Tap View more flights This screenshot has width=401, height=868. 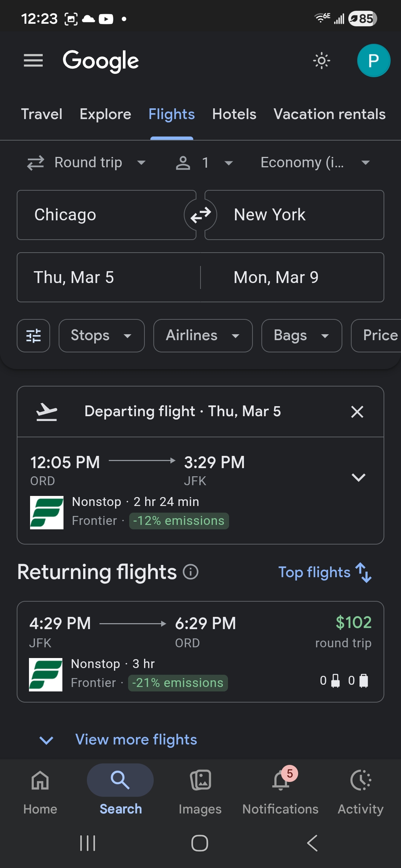click(136, 740)
